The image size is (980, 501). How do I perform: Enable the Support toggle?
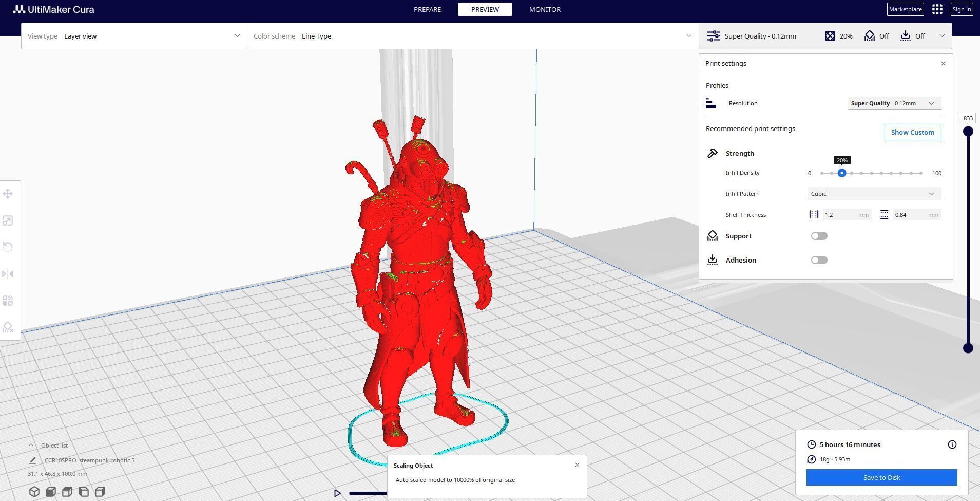coord(819,236)
